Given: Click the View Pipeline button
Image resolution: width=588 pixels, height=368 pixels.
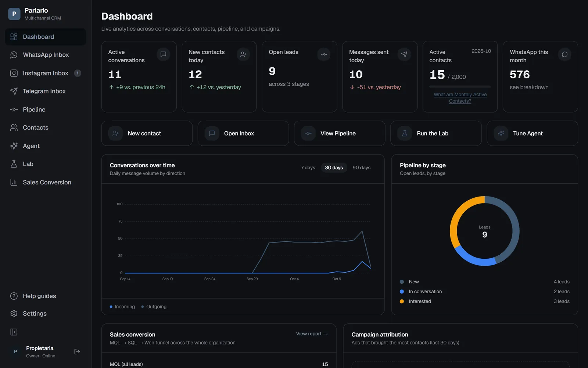Looking at the screenshot, I should click(340, 133).
